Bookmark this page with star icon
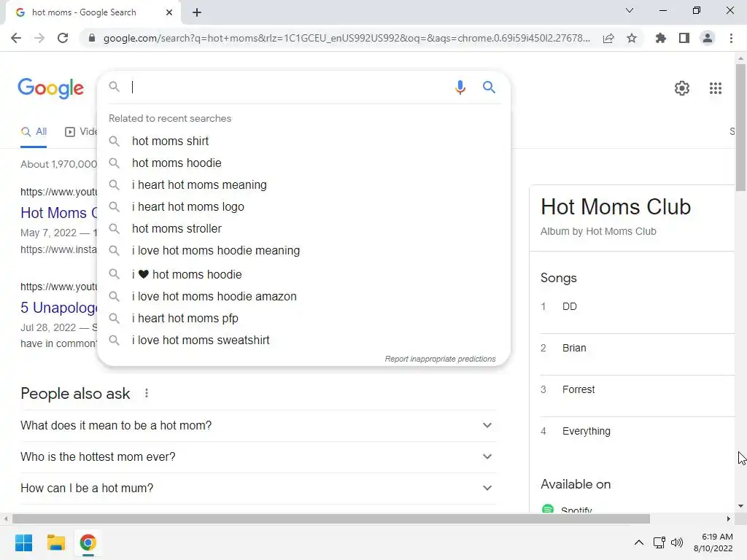This screenshot has width=747, height=560. coord(632,38)
